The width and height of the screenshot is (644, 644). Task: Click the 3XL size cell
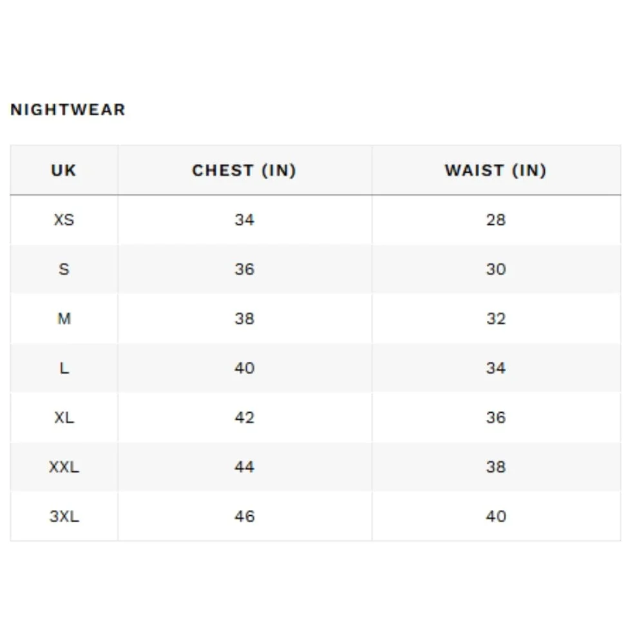[x=64, y=516]
